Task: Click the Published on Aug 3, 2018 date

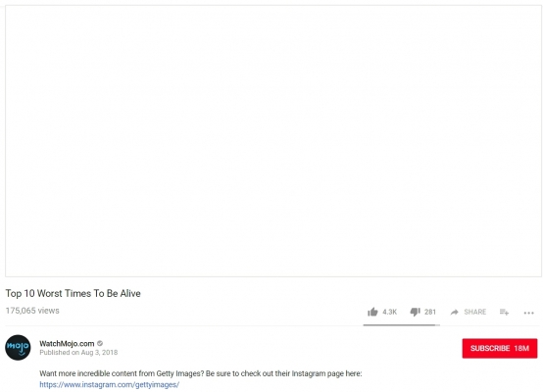Action: tap(78, 353)
